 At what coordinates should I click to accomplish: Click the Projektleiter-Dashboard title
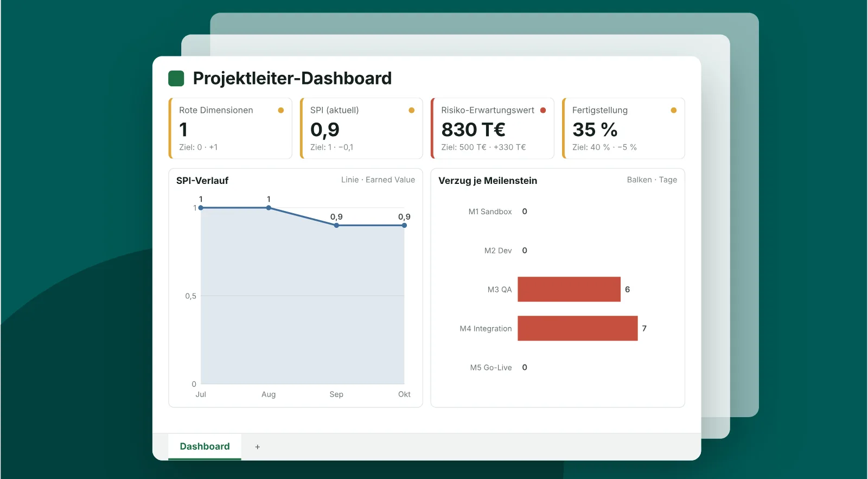(x=292, y=79)
